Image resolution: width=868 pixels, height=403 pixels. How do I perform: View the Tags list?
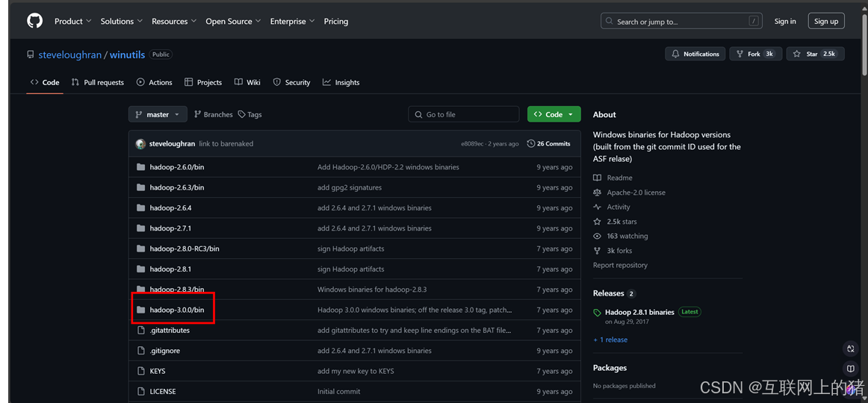pos(249,114)
